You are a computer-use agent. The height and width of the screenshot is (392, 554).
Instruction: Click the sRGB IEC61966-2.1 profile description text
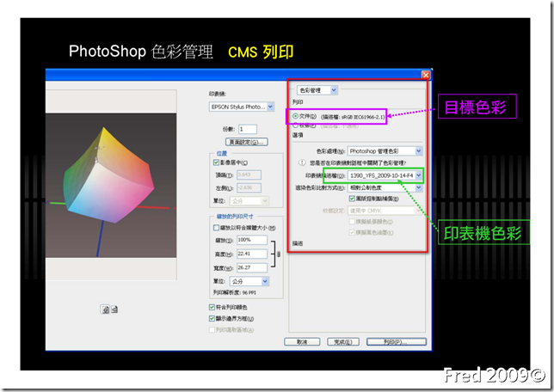[x=353, y=117]
